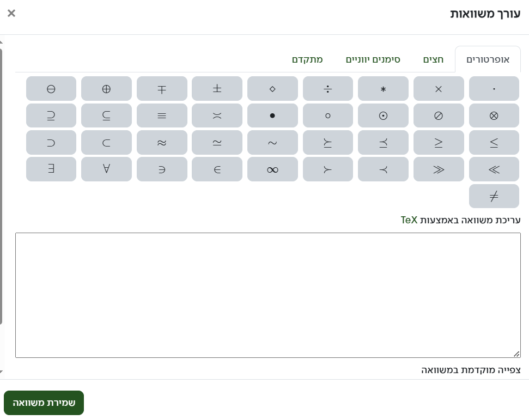The image size is (529, 420).
Task: Insert the much-greater-than symbol
Action: [439, 169]
